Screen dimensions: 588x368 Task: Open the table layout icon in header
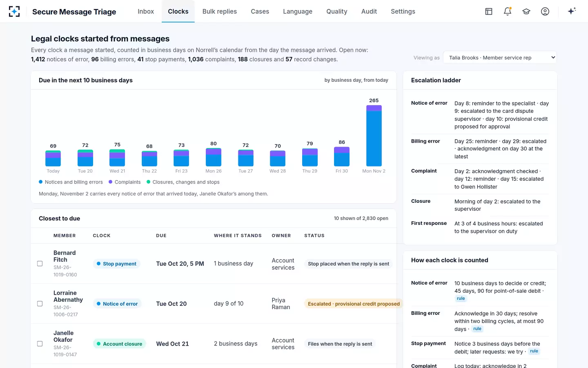click(x=489, y=11)
